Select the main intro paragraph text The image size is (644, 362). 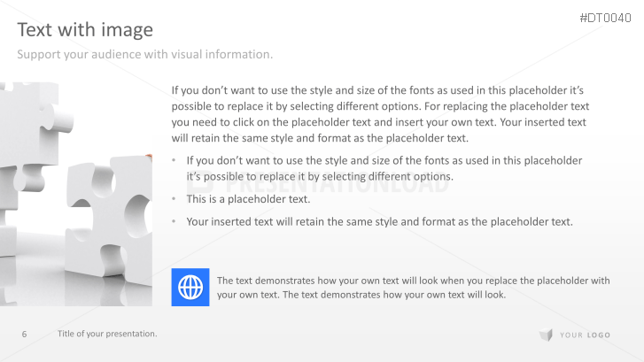[x=379, y=114]
